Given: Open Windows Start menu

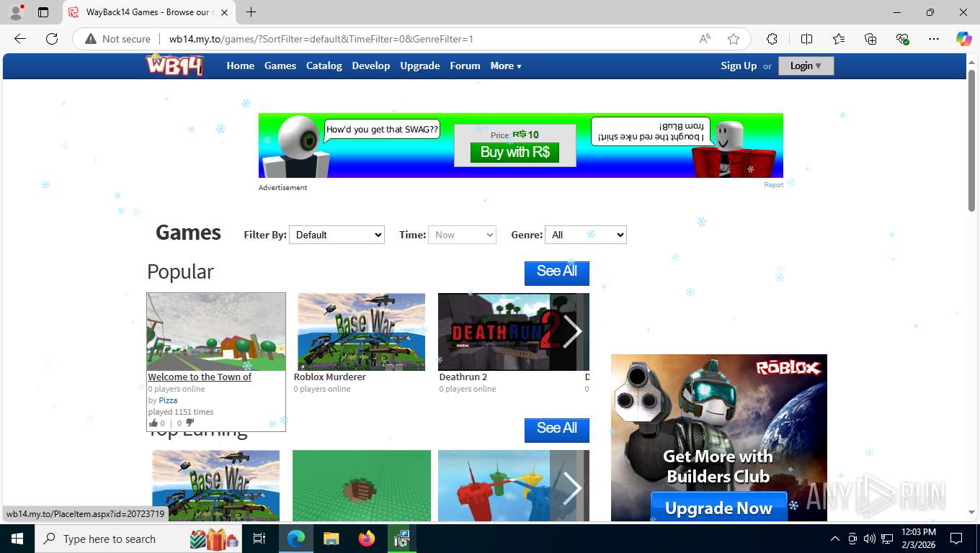Looking at the screenshot, I should pyautogui.click(x=17, y=539).
